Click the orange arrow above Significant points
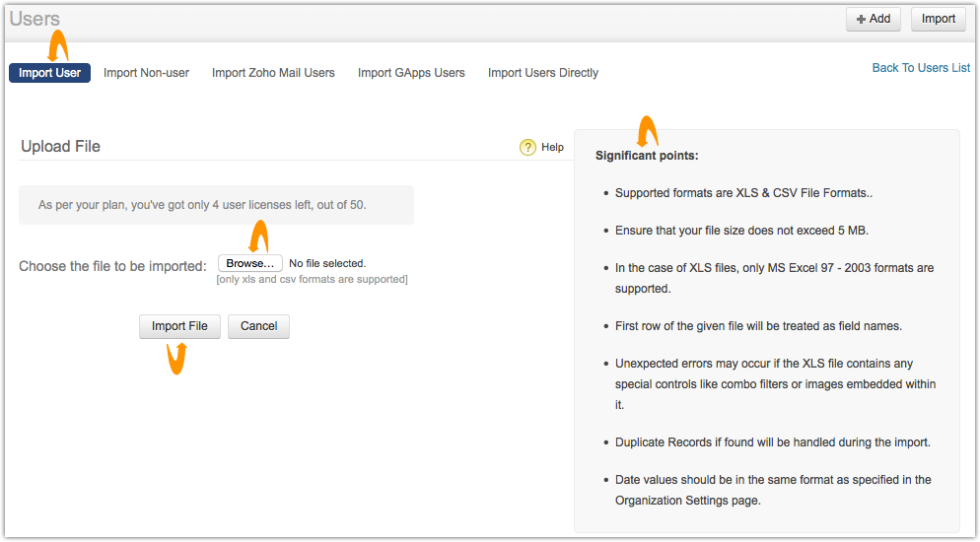The height and width of the screenshot is (542, 980). click(647, 131)
